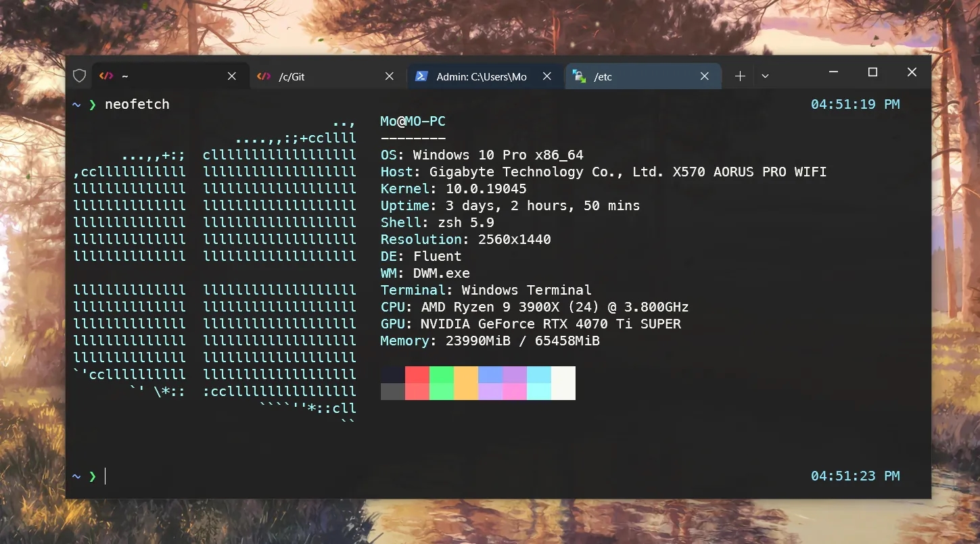Click the PowerShell icon on the Admin tab
The width and height of the screenshot is (980, 544).
[421, 76]
